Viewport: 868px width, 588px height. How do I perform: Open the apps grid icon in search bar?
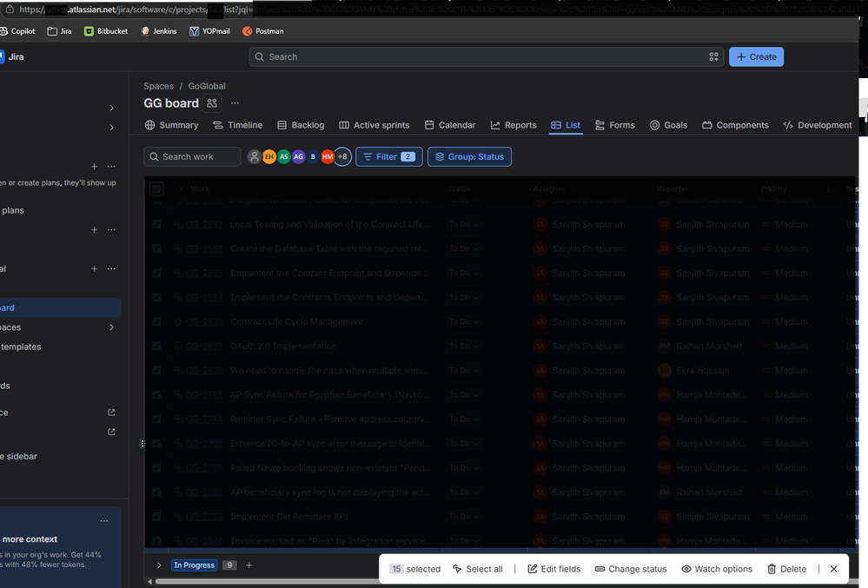[x=713, y=57]
